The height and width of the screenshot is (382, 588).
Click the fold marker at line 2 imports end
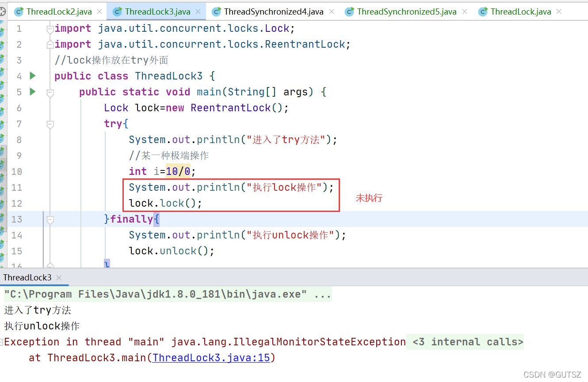tap(50, 45)
